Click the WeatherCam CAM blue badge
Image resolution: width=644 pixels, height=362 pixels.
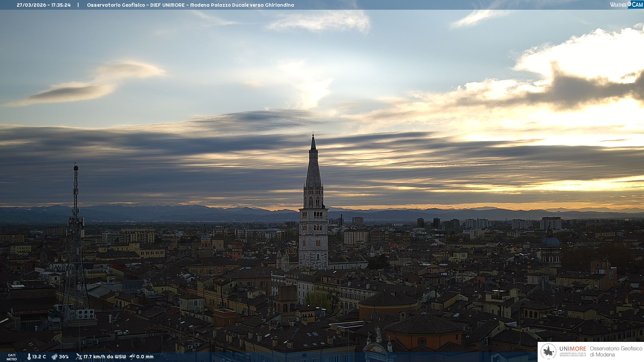click(x=637, y=4)
